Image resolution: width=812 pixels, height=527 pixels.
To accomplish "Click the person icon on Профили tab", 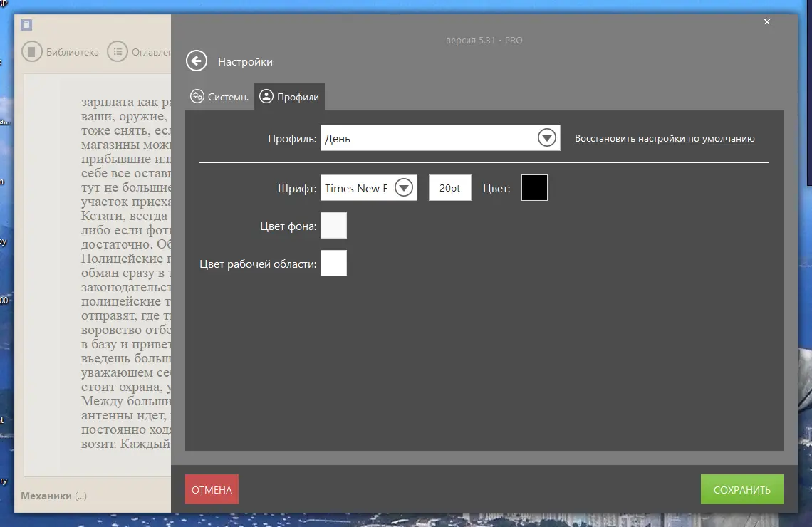I will 266,96.
